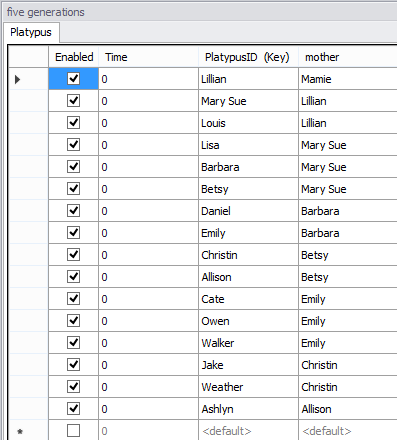Select PlatypusID cell 'Daniel'
397x440 pixels.
click(248, 211)
